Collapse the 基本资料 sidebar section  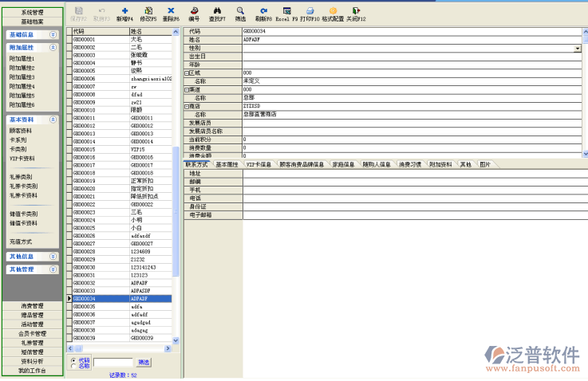53,120
